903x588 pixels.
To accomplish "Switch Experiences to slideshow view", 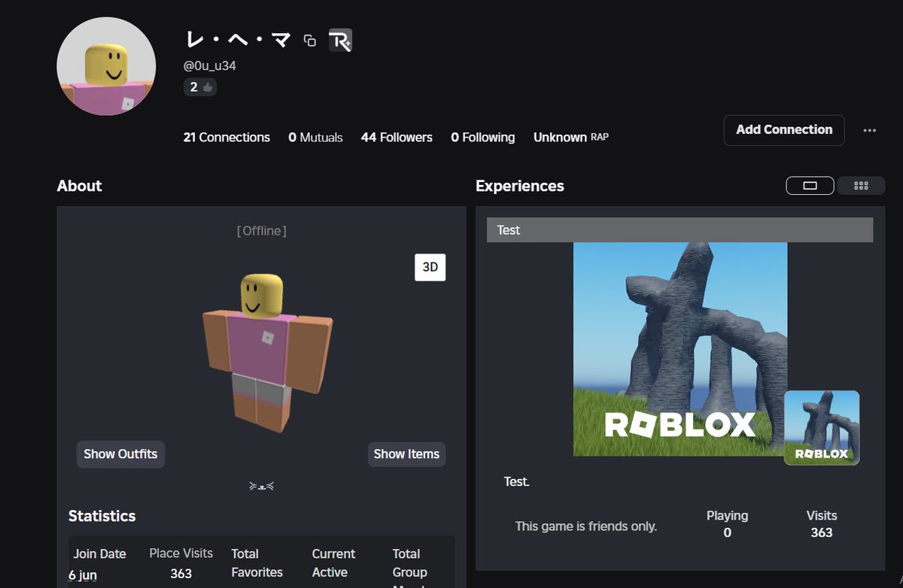I will 810,186.
